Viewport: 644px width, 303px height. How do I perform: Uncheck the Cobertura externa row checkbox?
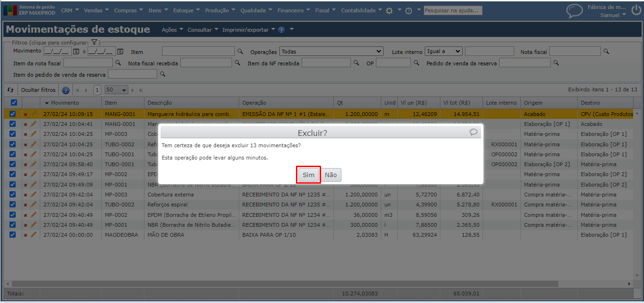(x=13, y=195)
